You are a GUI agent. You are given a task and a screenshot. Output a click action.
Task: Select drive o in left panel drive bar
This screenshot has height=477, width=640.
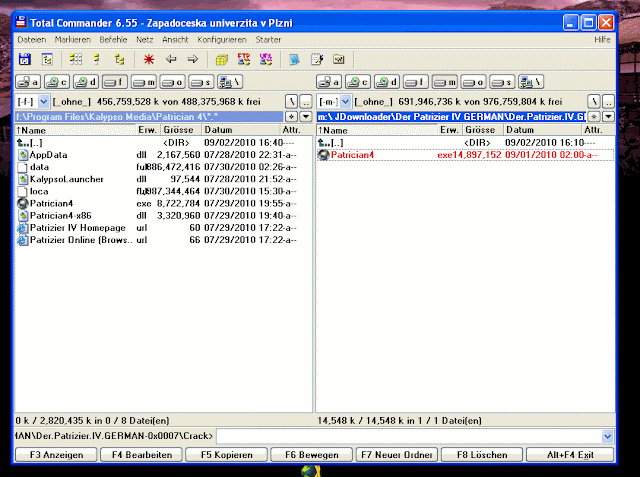[x=172, y=82]
